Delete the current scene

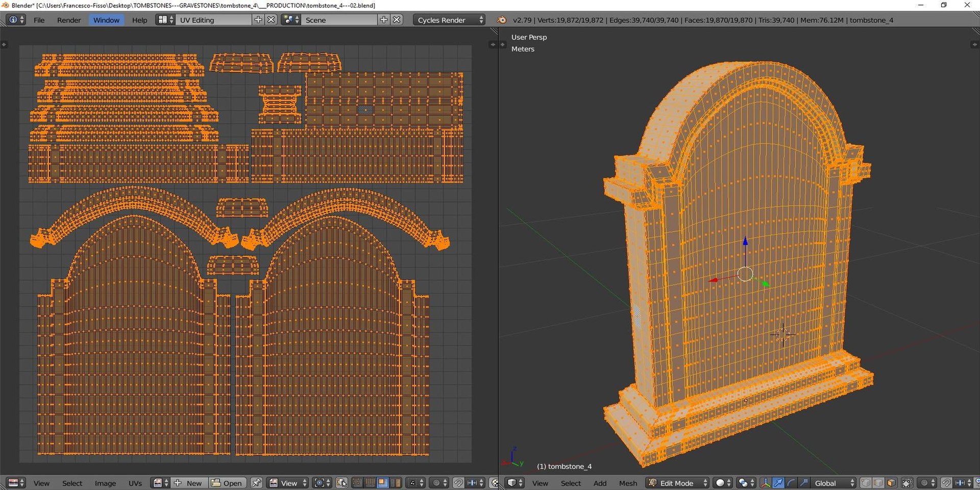tap(397, 20)
